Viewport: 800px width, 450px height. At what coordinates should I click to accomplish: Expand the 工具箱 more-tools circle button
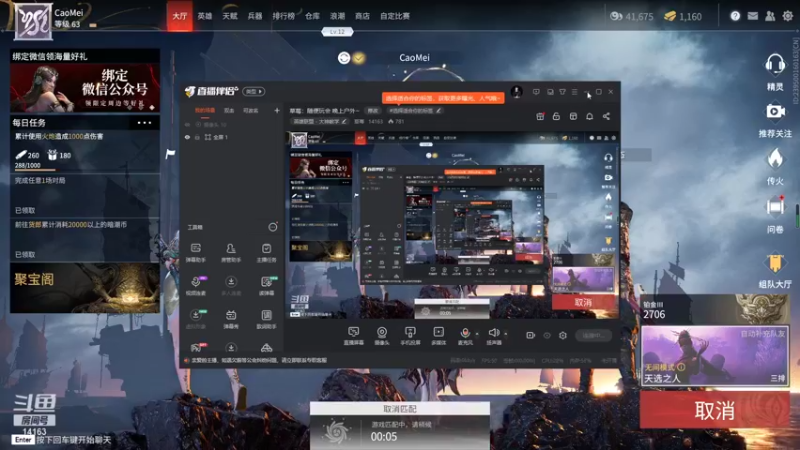(273, 227)
